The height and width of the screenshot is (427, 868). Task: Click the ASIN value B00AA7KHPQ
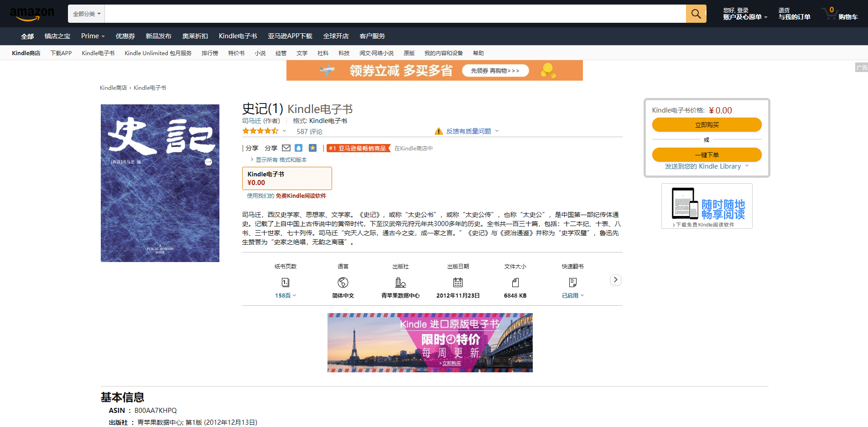156,411
